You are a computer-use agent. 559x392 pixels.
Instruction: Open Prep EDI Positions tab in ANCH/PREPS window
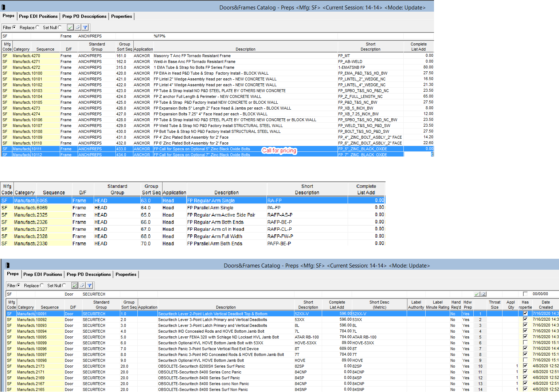tap(38, 16)
